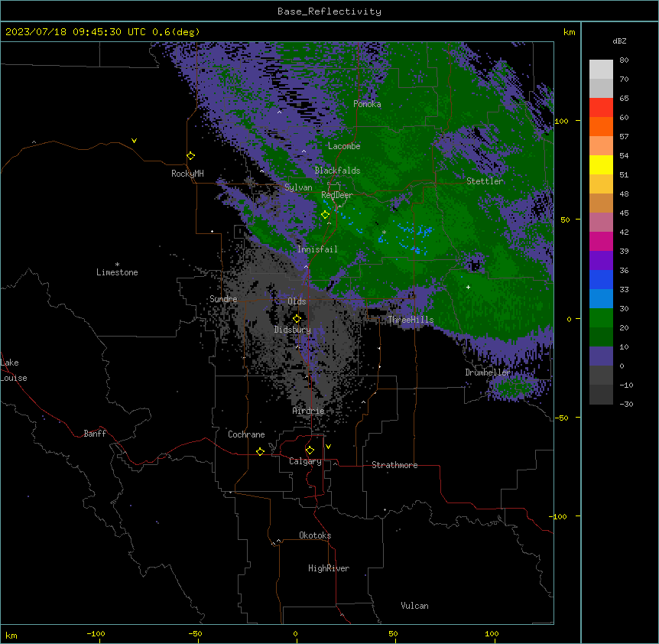Click the Limestone label
Screen dimensions: 659x644
coord(117,272)
